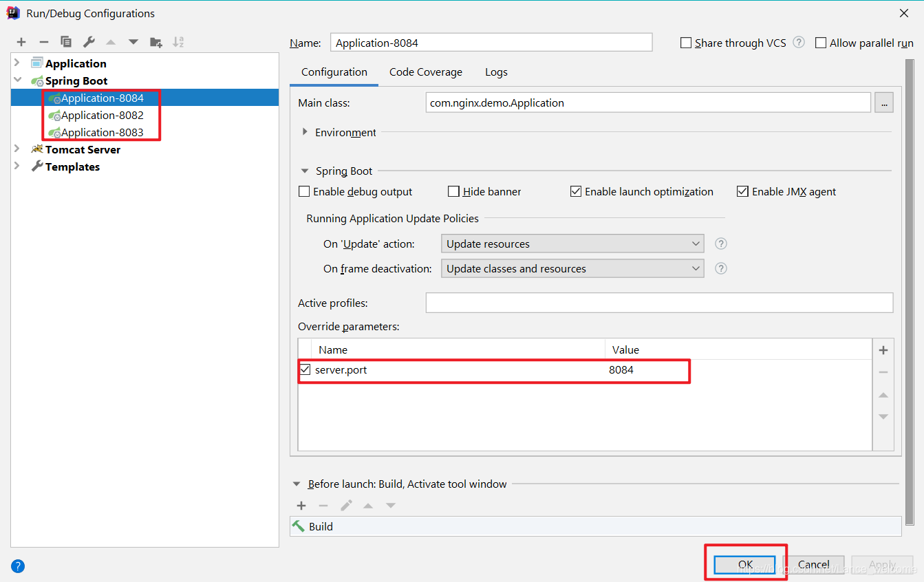Check Hide banner option
Viewport: 924px width, 582px height.
tap(453, 191)
